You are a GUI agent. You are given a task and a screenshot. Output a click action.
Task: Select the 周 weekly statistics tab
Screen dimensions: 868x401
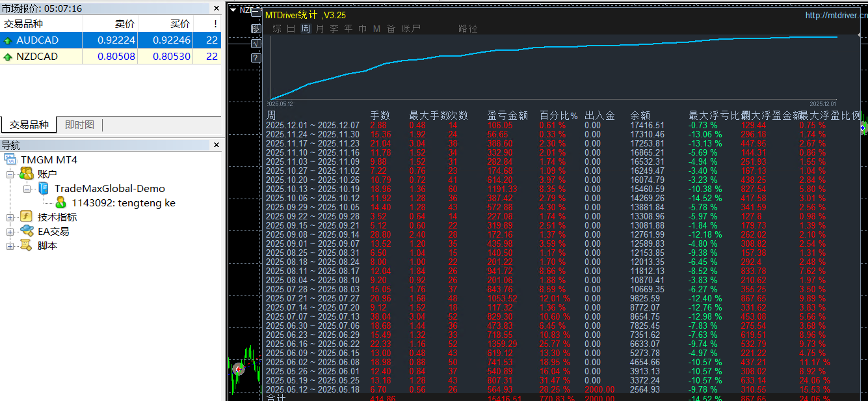pyautogui.click(x=305, y=29)
